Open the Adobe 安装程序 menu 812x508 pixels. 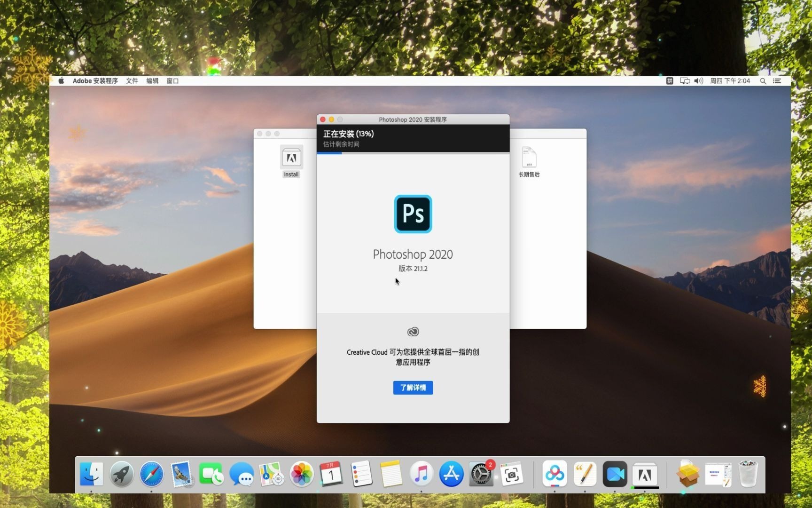click(x=95, y=81)
